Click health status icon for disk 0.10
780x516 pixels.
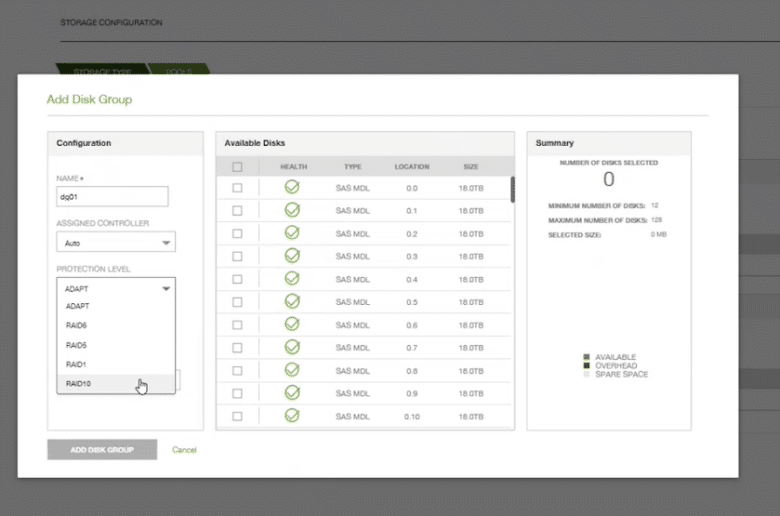[x=292, y=415]
